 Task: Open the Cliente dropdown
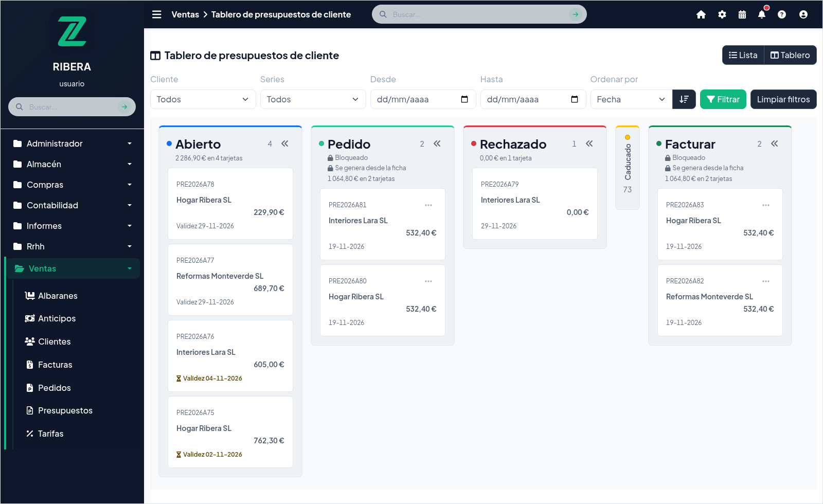(x=203, y=99)
